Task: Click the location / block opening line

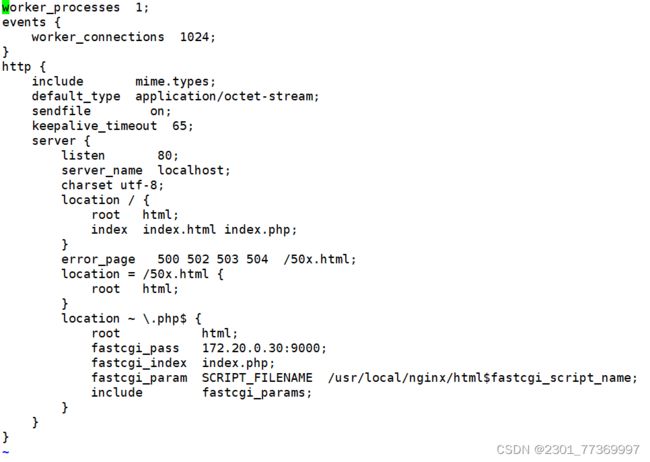Action: pyautogui.click(x=105, y=200)
